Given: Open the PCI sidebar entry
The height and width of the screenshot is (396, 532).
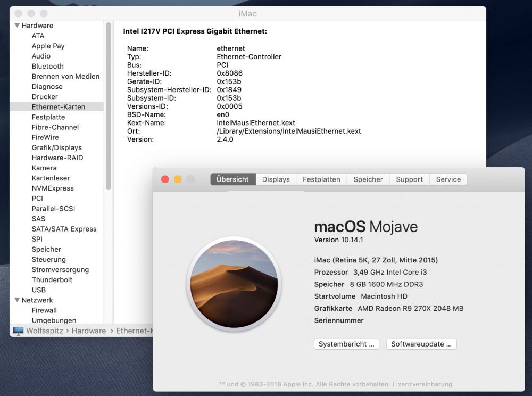Looking at the screenshot, I should coord(37,199).
